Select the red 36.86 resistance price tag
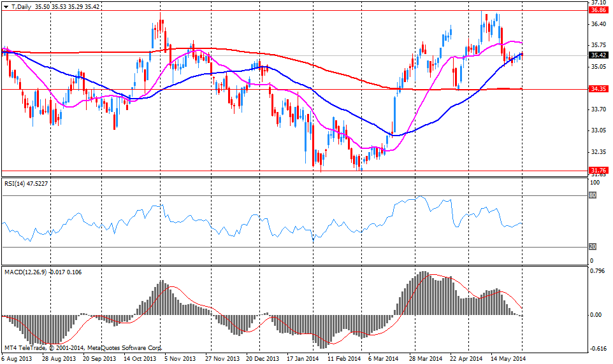Screen dimensions: 613x364 coord(598,10)
